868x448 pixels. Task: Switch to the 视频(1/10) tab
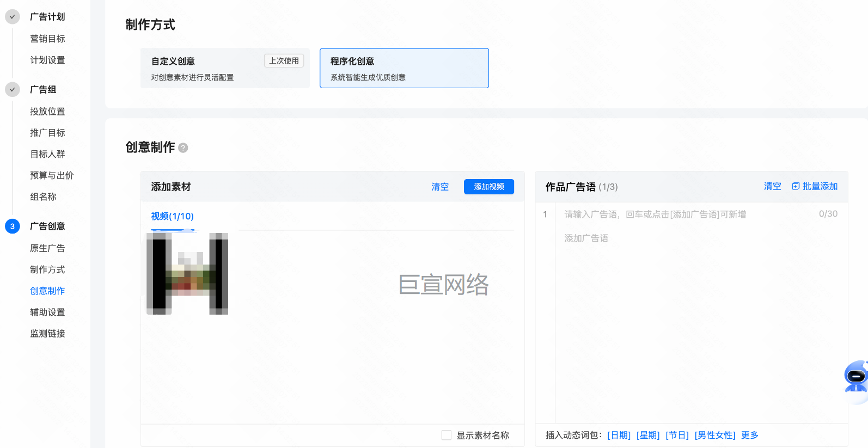(x=172, y=217)
